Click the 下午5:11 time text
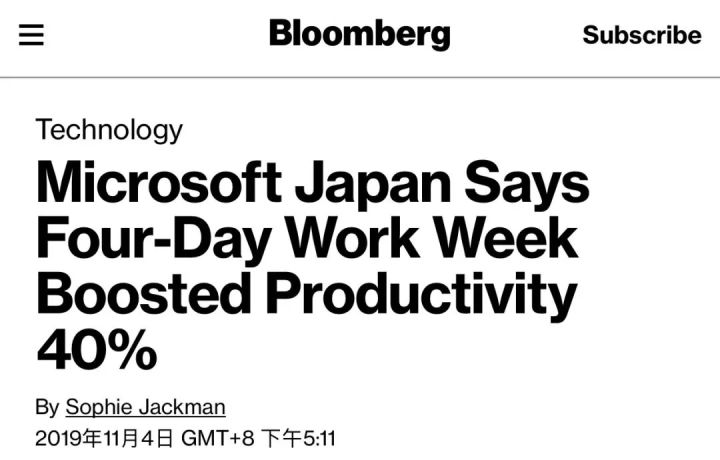Screen dimensions: 720x460 tap(298, 438)
